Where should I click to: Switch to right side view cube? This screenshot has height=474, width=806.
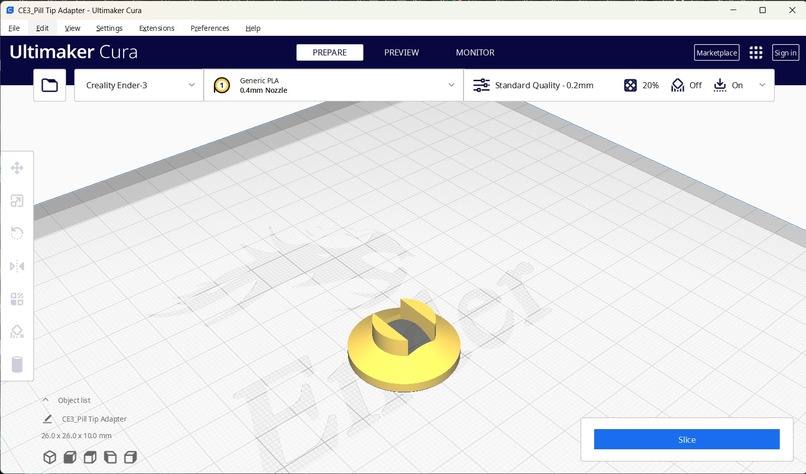pyautogui.click(x=131, y=457)
